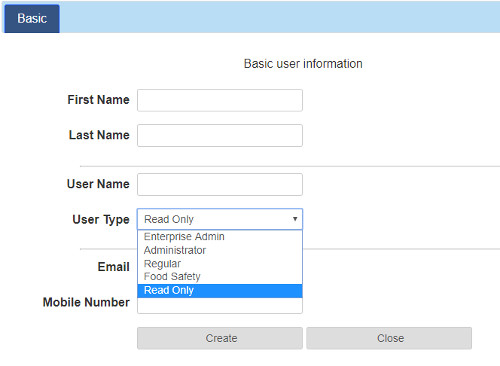Focus the User Name text box
The width and height of the screenshot is (500, 366).
tap(220, 184)
